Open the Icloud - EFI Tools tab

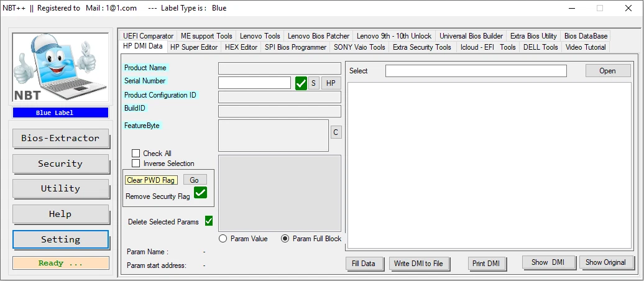488,47
